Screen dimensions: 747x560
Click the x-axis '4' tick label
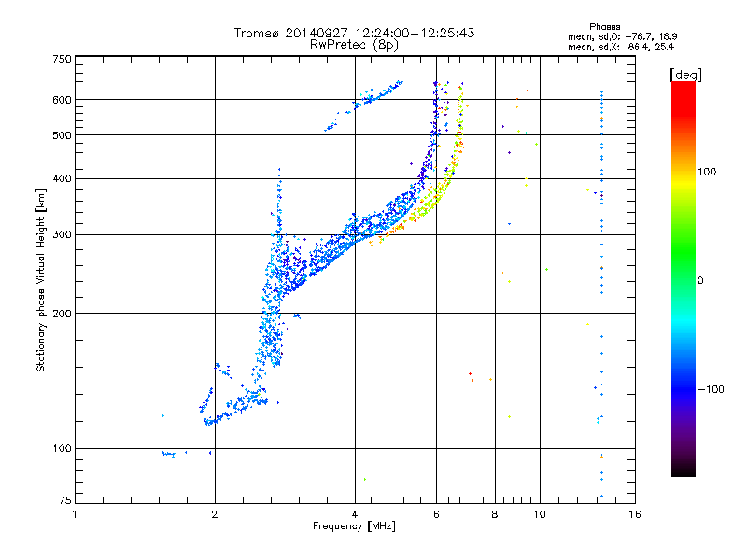(x=355, y=514)
